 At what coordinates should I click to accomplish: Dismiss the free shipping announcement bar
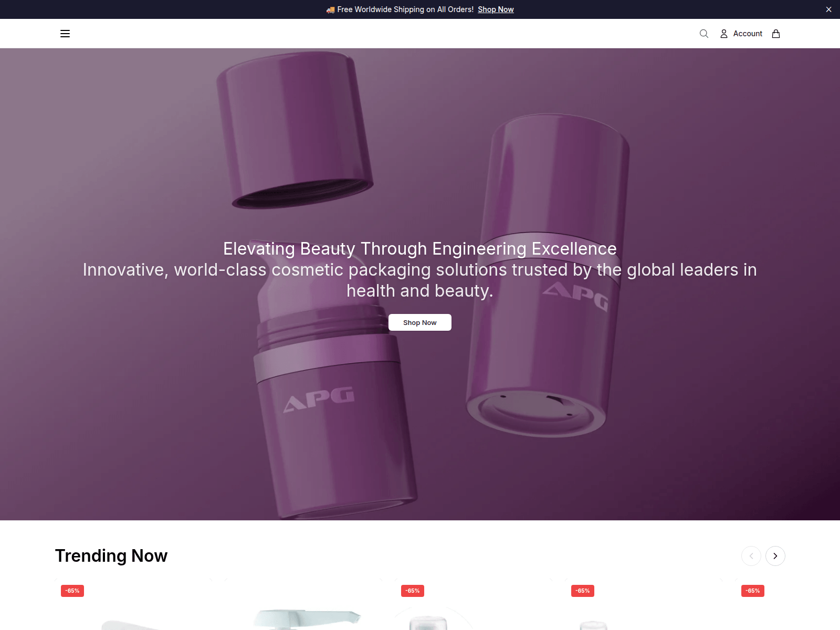(828, 9)
